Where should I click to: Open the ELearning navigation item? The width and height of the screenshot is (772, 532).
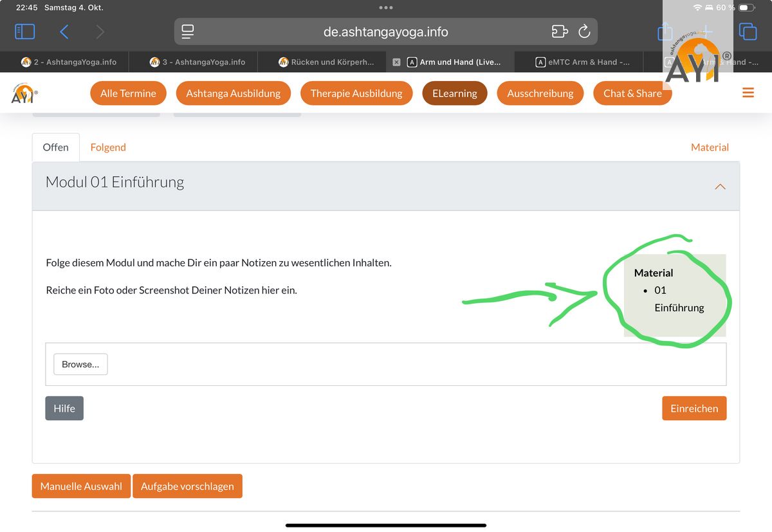click(x=454, y=93)
